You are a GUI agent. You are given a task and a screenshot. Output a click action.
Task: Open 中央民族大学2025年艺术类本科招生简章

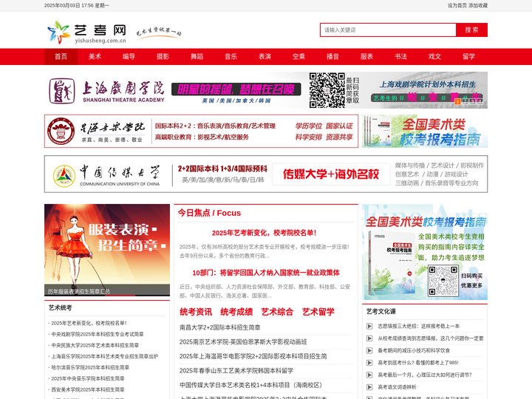(x=95, y=345)
